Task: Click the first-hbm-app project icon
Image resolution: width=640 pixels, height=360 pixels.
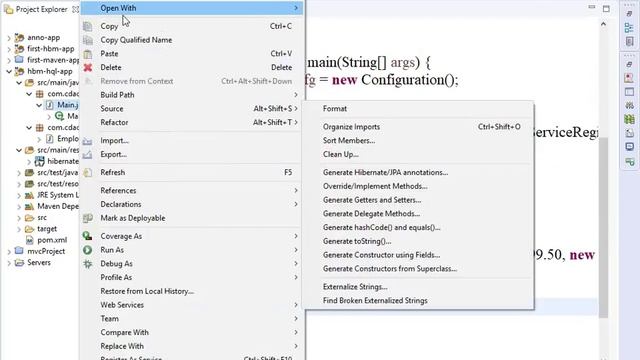Action: (19, 49)
